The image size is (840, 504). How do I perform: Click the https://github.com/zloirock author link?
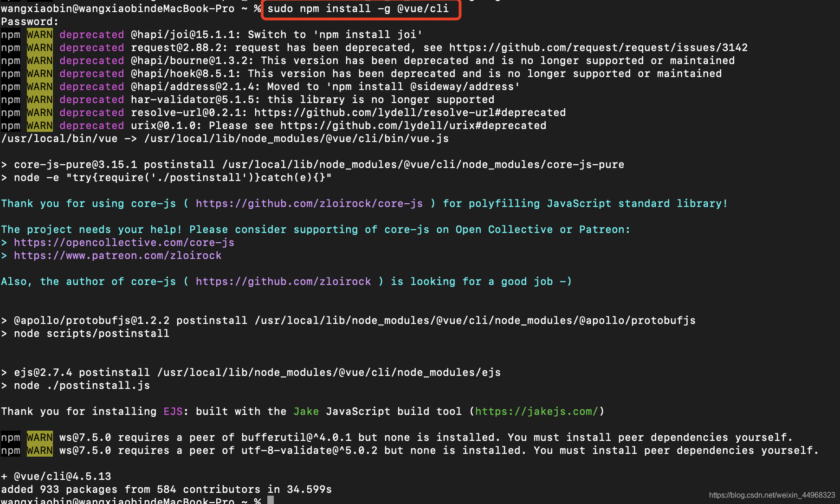click(x=283, y=282)
